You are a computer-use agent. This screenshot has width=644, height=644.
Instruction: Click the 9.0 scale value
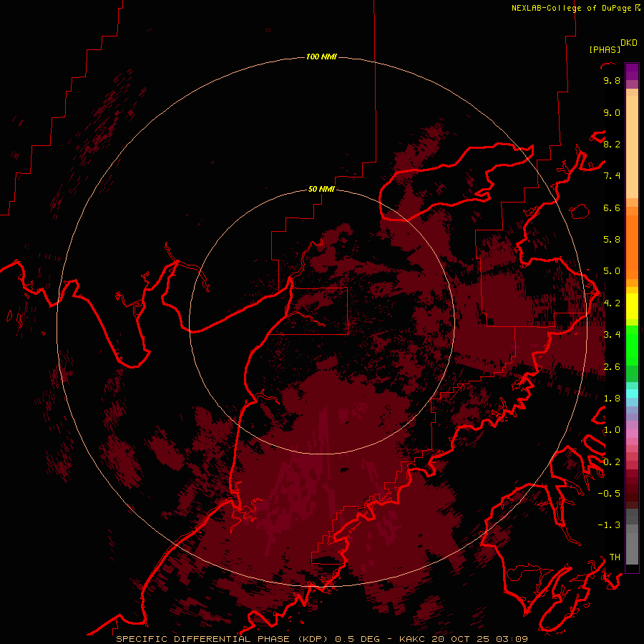(612, 112)
